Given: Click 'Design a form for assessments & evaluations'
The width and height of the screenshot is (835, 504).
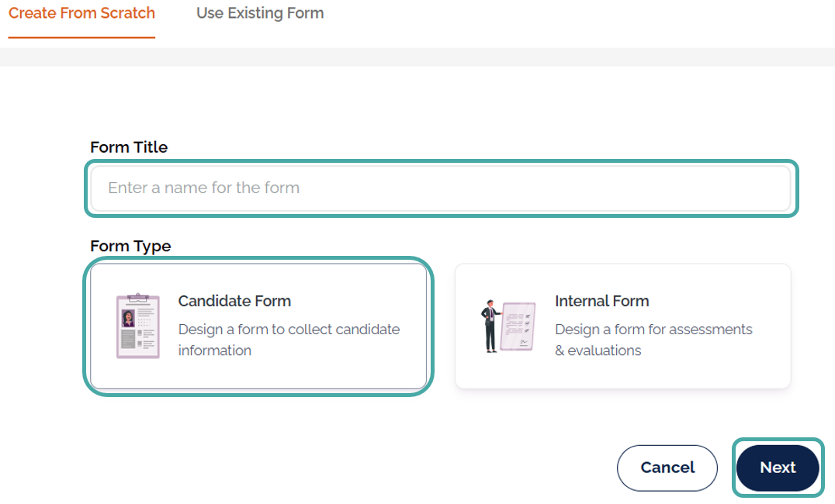Looking at the screenshot, I should 653,340.
